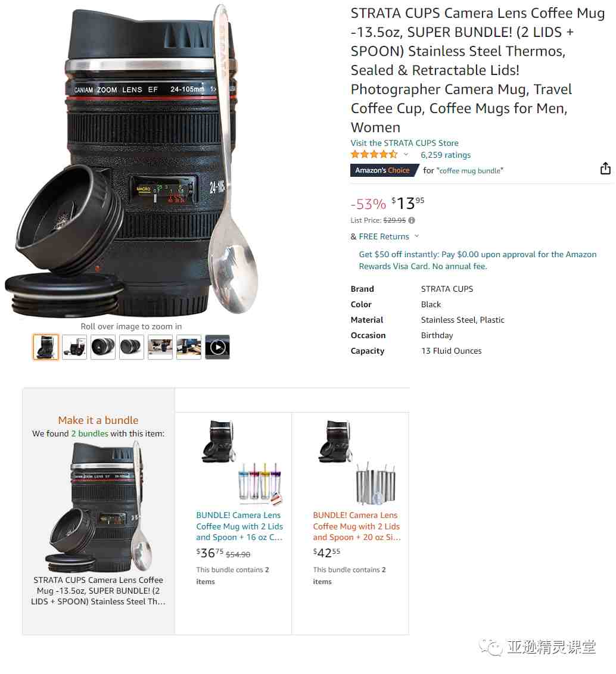Viewport: 616px width, 674px height.
Task: Play the product video thumbnail
Action: coord(217,347)
